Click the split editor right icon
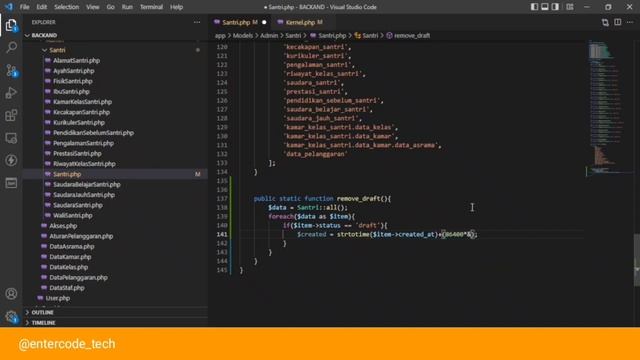640x360 pixels. click(x=618, y=22)
